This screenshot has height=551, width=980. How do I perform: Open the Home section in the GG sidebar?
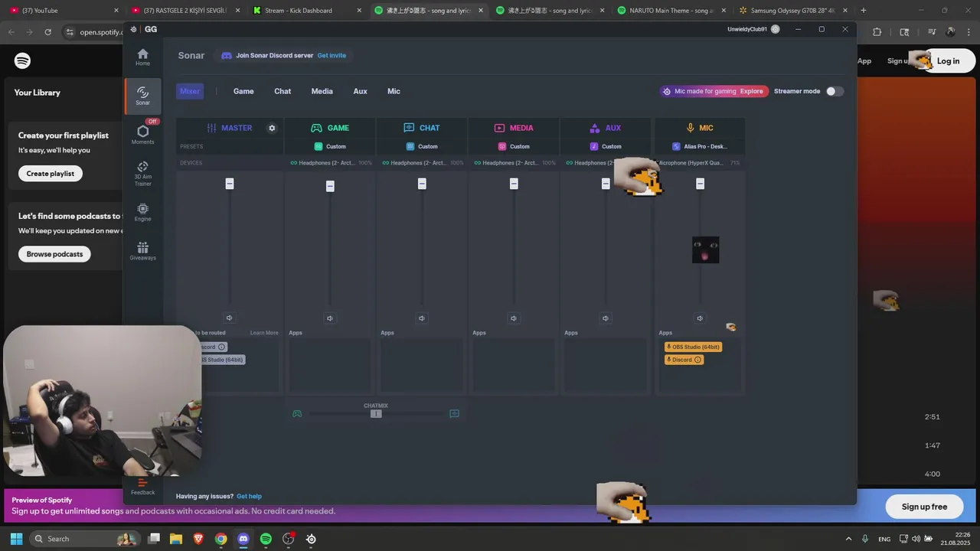pos(142,57)
